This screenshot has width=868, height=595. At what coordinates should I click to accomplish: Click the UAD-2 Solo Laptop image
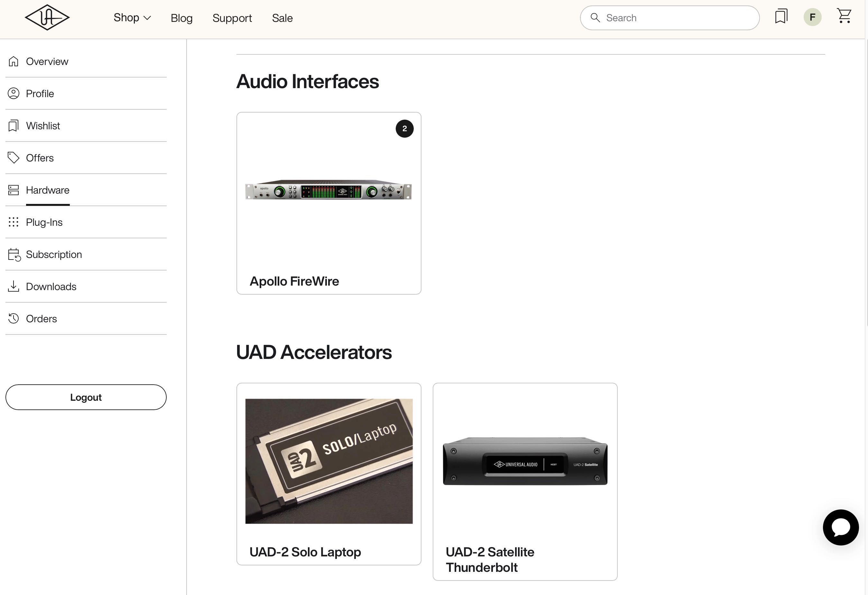[329, 461]
